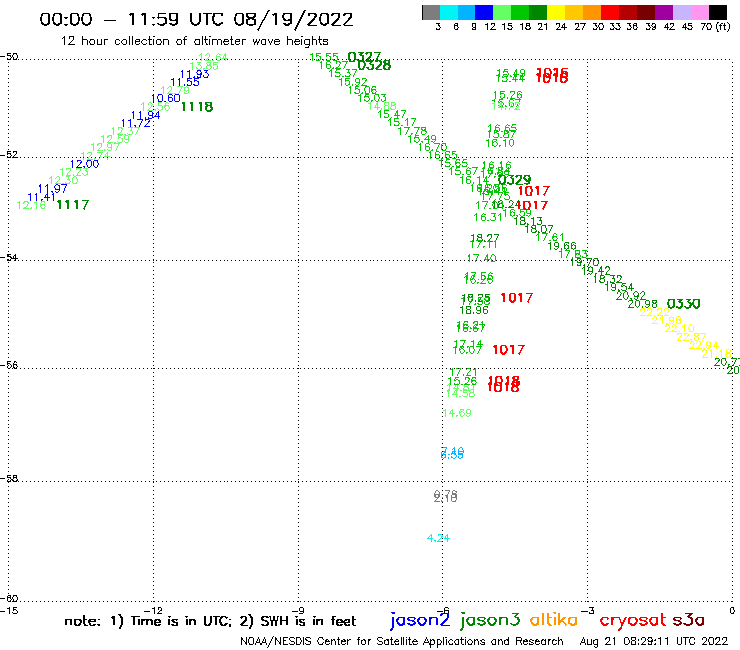Select the red 'cryosat' label
The width and height of the screenshot is (740, 650).
(x=632, y=619)
